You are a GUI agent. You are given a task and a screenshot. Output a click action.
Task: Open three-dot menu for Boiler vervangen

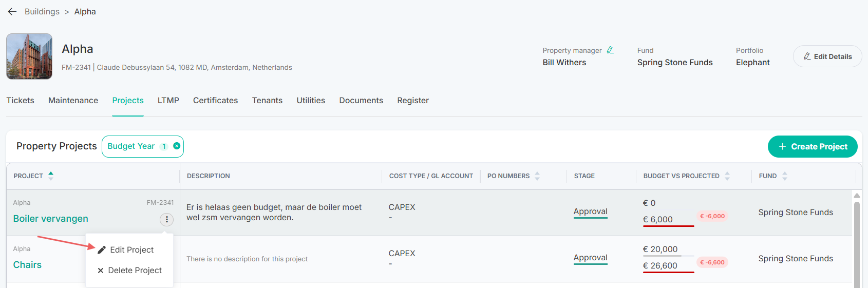pyautogui.click(x=166, y=219)
